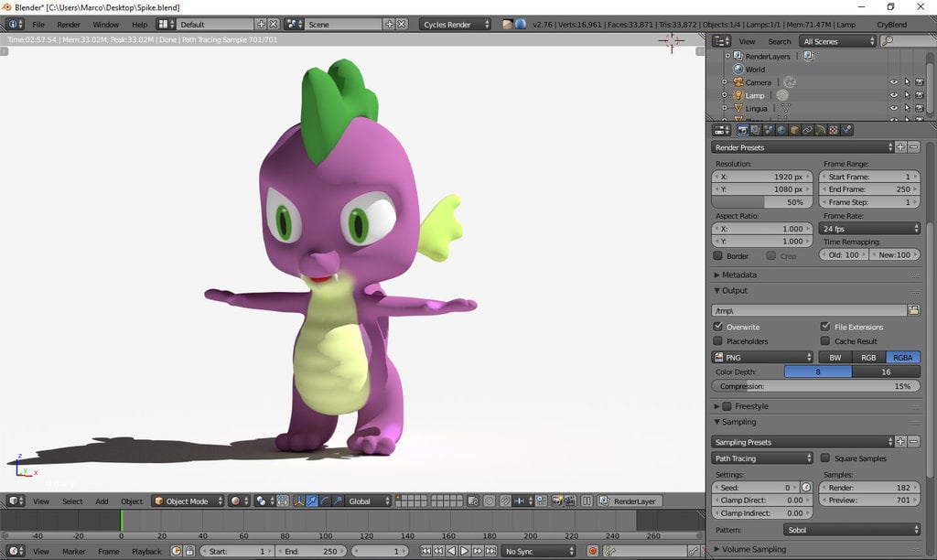Enable Square Samples checkbox
937x560 pixels.
(825, 458)
